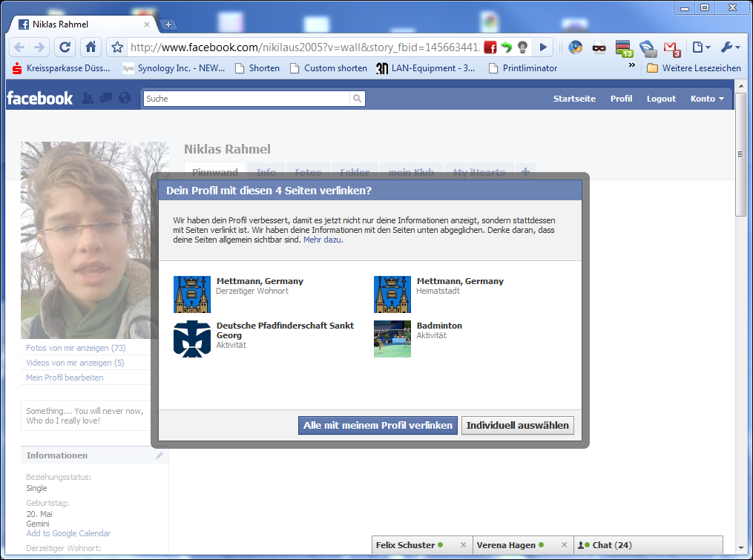The image size is (753, 560).
Task: Open Profil in Facebook header
Action: [x=621, y=99]
